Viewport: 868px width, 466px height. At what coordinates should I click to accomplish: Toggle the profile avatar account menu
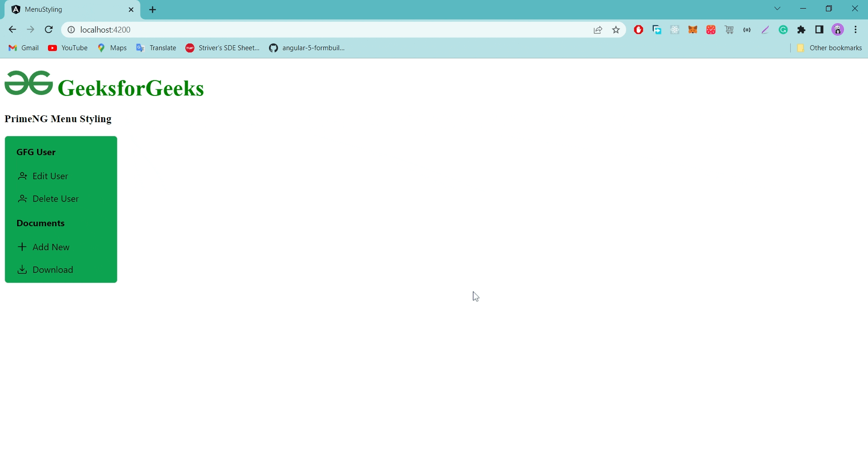tap(838, 29)
